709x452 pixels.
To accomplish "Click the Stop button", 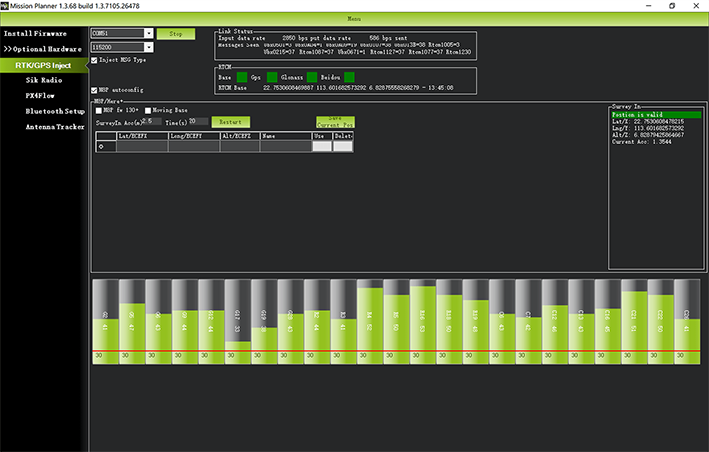I will coord(176,34).
